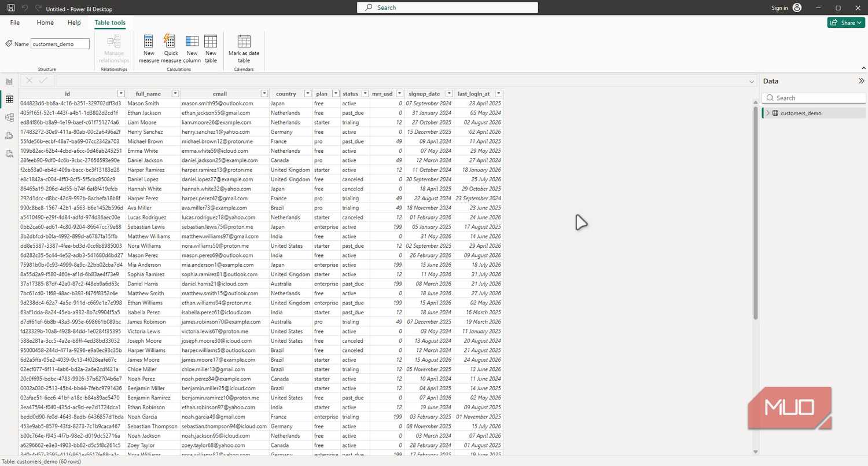Select the Ethan Jackson name cell

coord(153,112)
